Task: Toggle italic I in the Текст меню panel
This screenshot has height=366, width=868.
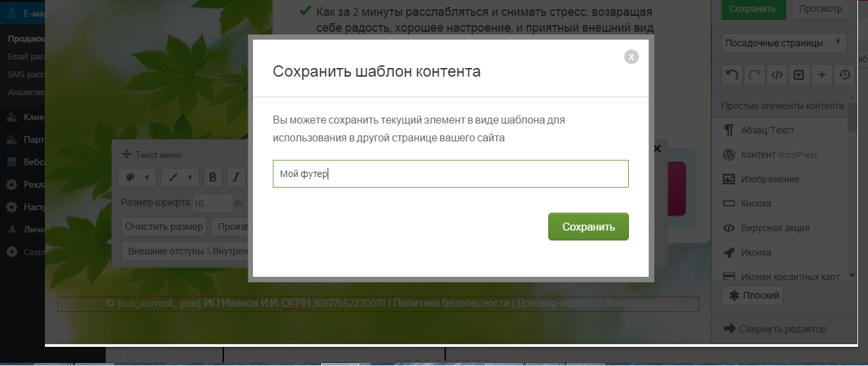Action: (x=236, y=177)
